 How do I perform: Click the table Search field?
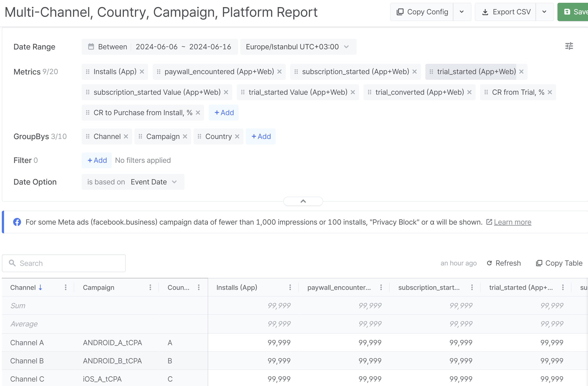(64, 263)
